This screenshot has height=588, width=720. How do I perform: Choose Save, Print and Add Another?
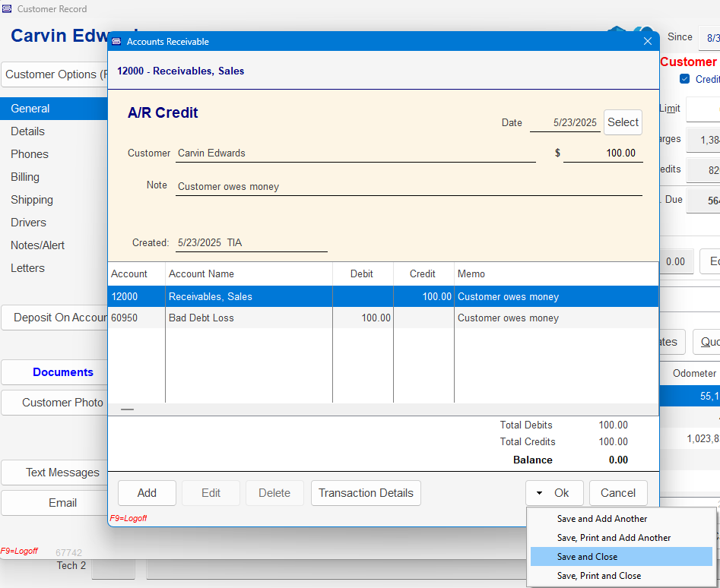pos(614,538)
